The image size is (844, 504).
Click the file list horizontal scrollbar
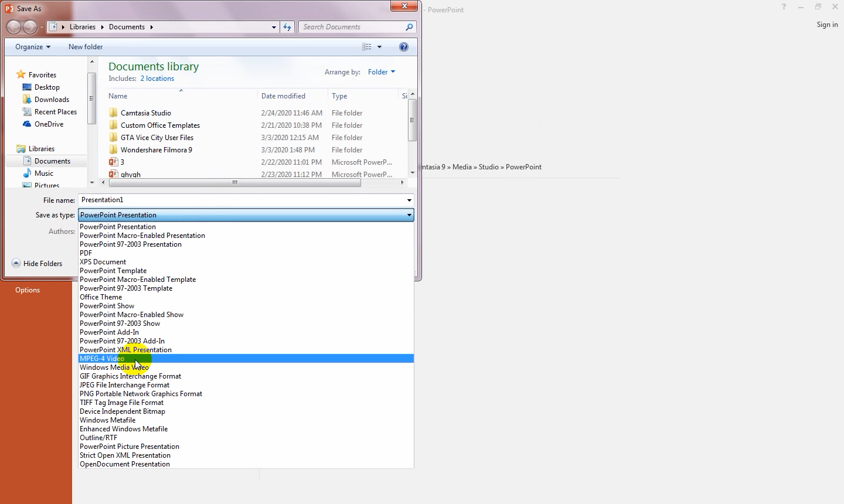[234, 183]
